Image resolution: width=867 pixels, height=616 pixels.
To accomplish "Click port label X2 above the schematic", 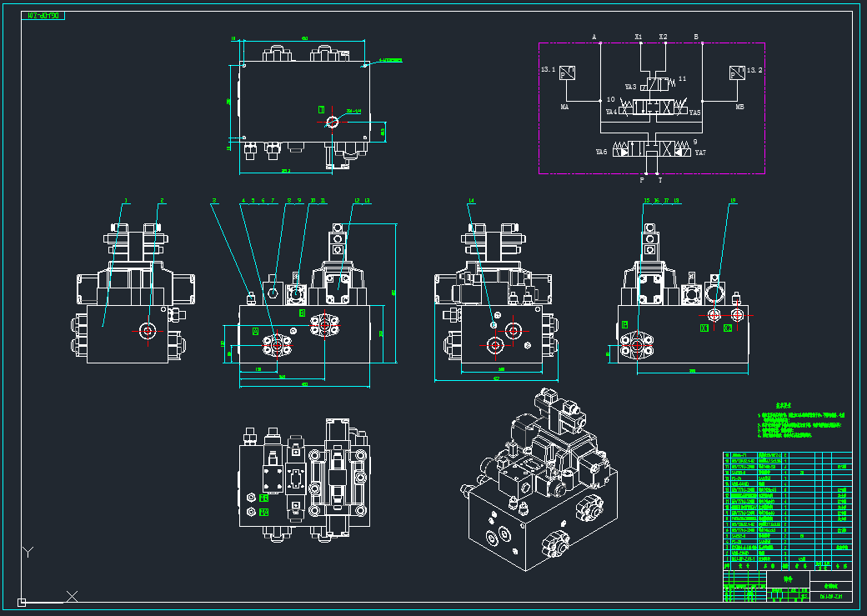I will click(x=663, y=37).
